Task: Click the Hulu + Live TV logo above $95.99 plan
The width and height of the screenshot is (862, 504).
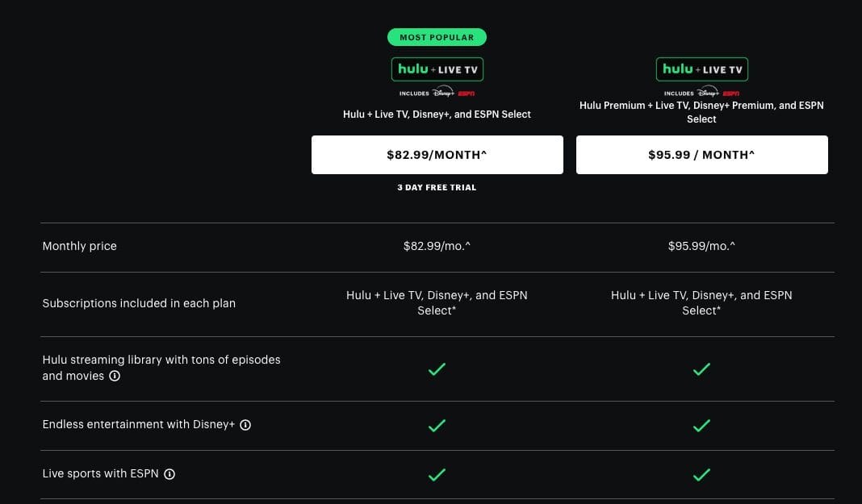Action: (x=701, y=69)
